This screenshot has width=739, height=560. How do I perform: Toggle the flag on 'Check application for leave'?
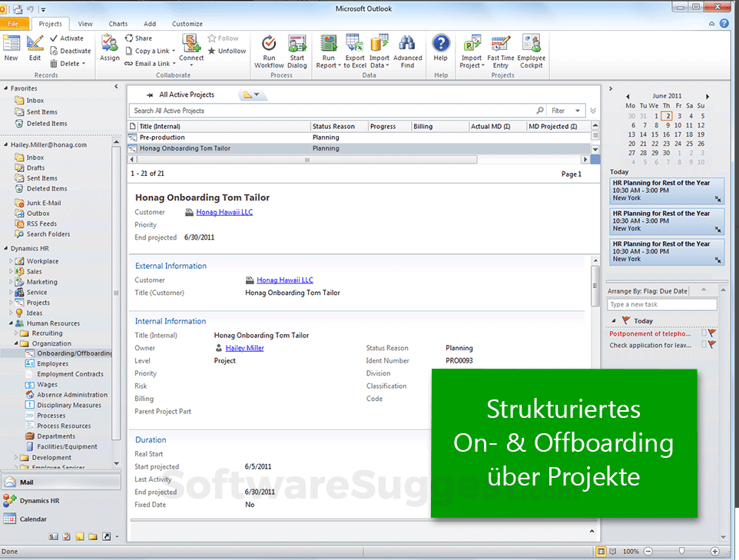(x=711, y=345)
